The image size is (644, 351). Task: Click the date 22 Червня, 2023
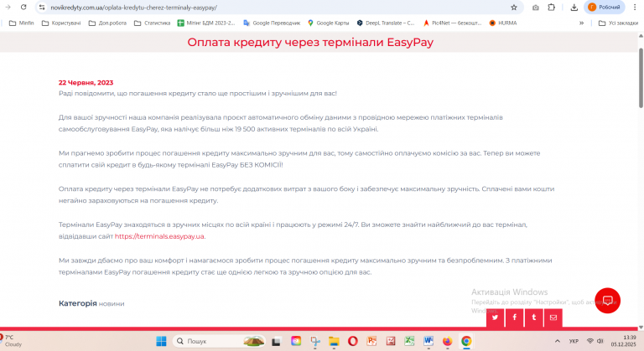[x=86, y=83]
